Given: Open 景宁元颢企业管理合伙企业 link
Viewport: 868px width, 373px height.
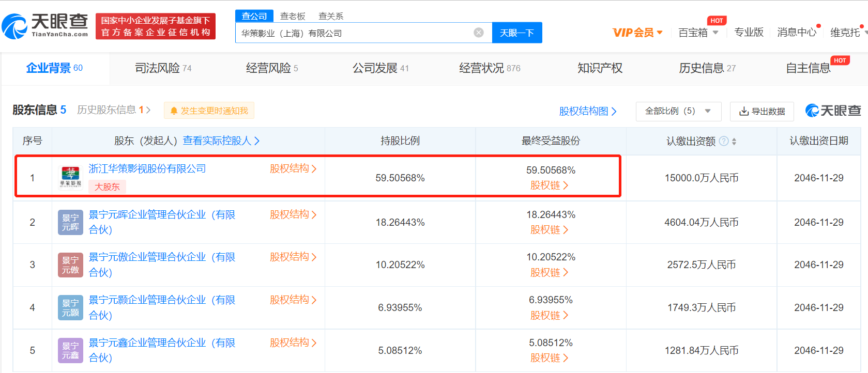Looking at the screenshot, I should click(x=162, y=307).
